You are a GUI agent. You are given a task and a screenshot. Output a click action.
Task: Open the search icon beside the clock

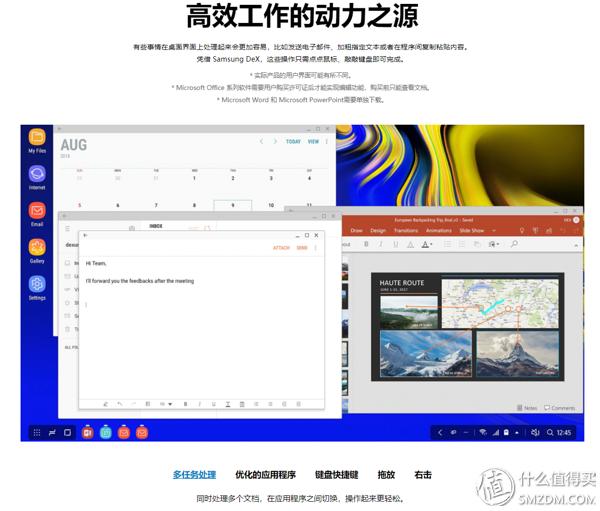(x=550, y=433)
